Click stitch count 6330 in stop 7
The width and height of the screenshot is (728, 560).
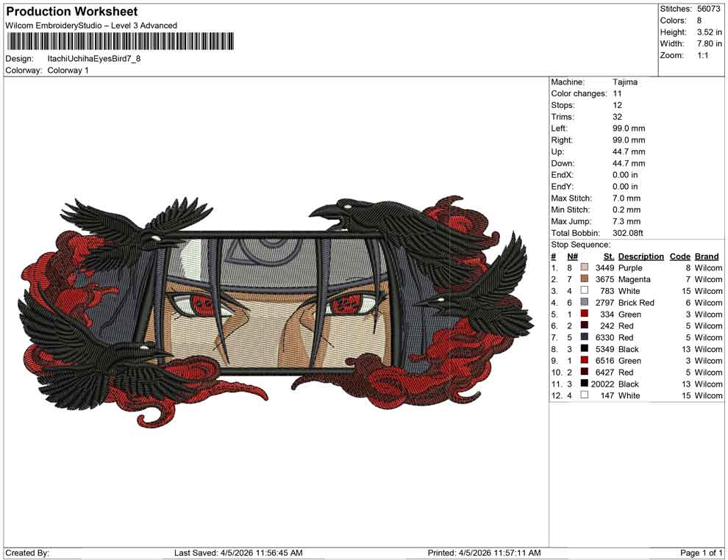click(x=605, y=338)
